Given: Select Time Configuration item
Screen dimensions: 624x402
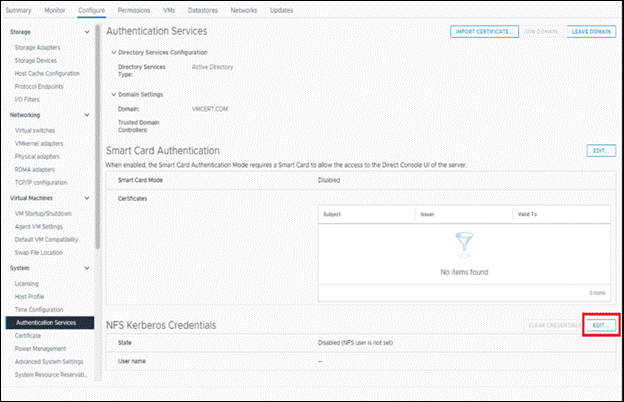Looking at the screenshot, I should tap(39, 310).
